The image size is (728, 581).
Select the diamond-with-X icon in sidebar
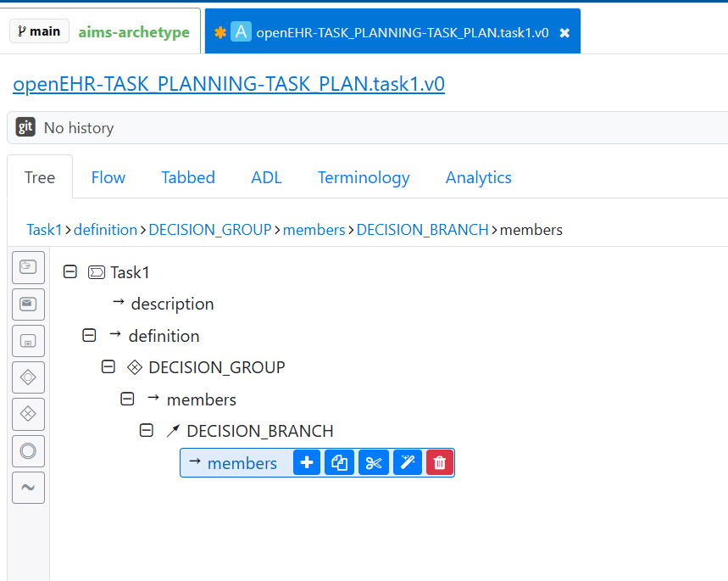28,414
